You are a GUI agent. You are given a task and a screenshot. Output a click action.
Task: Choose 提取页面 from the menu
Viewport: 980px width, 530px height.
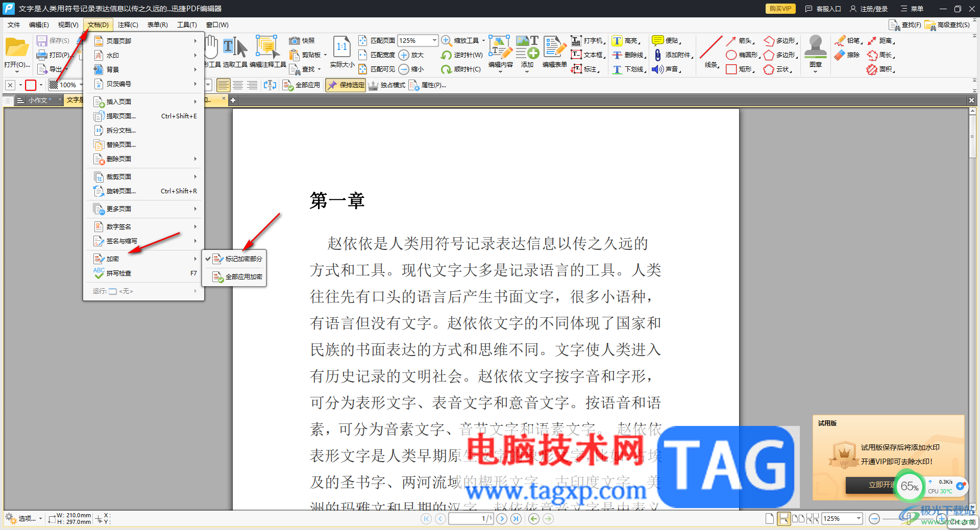click(144, 116)
